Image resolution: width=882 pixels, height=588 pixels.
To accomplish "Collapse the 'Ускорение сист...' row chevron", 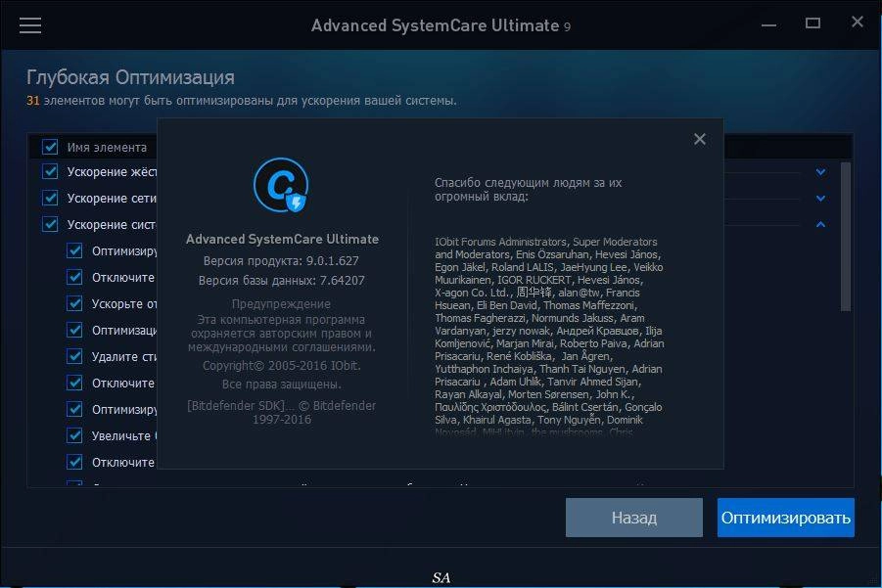I will (x=820, y=224).
